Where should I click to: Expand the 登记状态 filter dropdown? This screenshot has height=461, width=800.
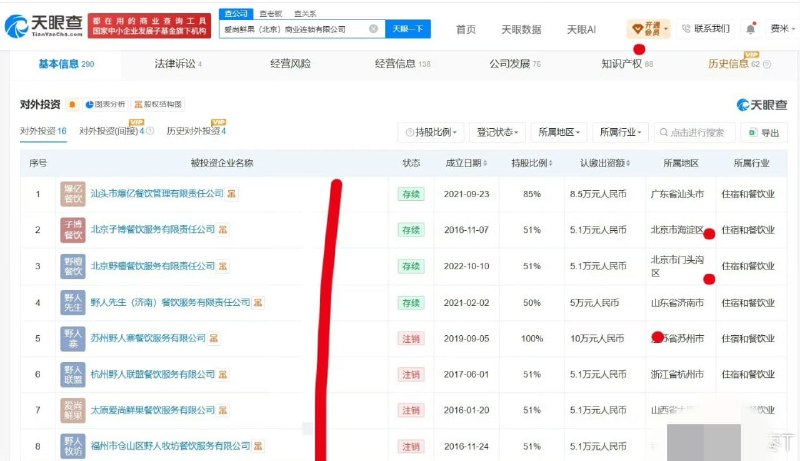click(497, 133)
